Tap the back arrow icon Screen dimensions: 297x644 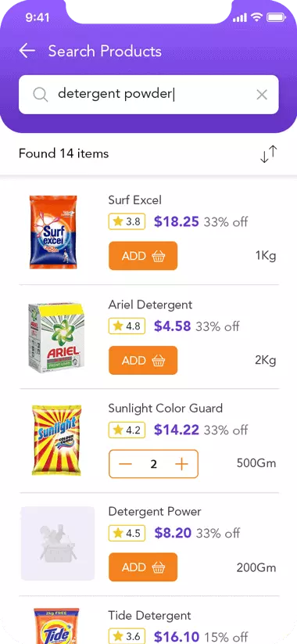click(27, 51)
